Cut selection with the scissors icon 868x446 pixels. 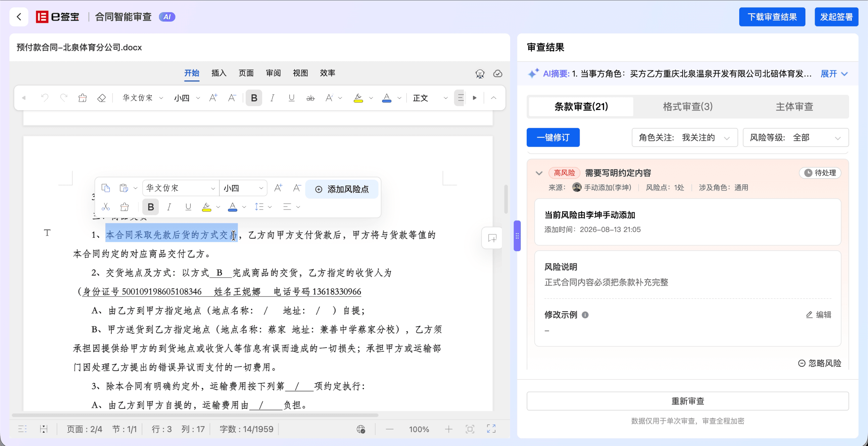point(106,206)
